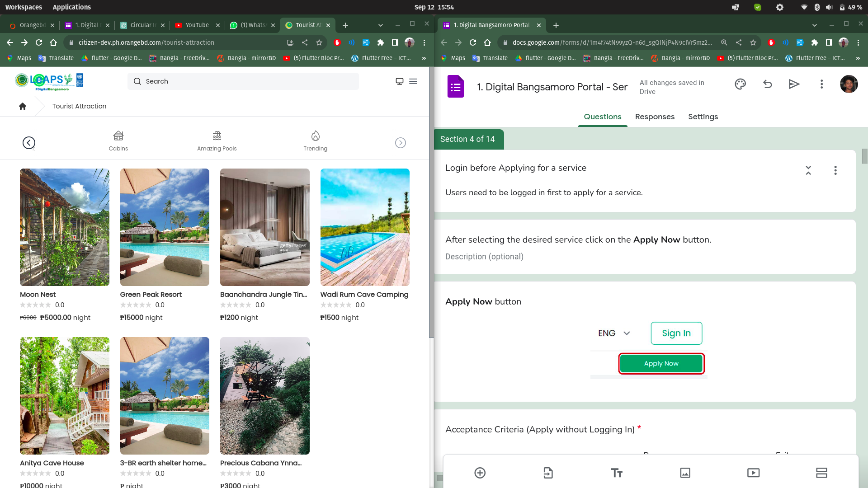This screenshot has height=488, width=868.
Task: Click the Search field on tourist site
Action: [243, 81]
